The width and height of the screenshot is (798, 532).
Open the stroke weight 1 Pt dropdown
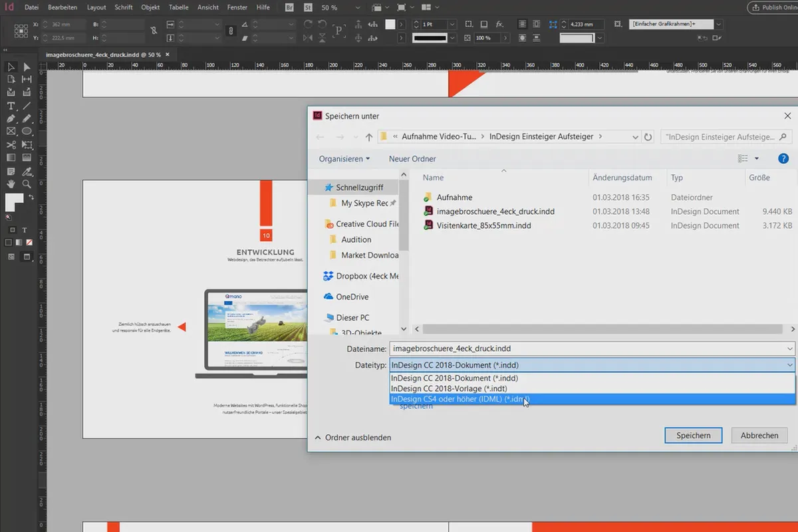click(452, 24)
